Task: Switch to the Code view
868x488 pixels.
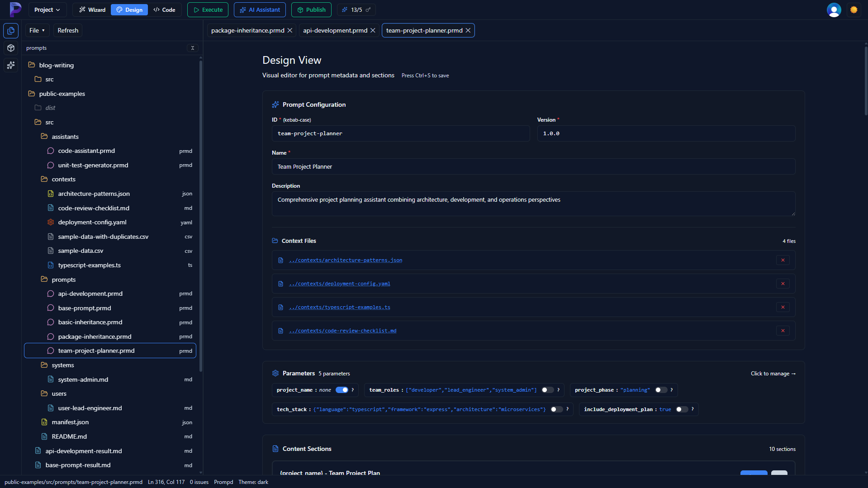Action: (165, 9)
